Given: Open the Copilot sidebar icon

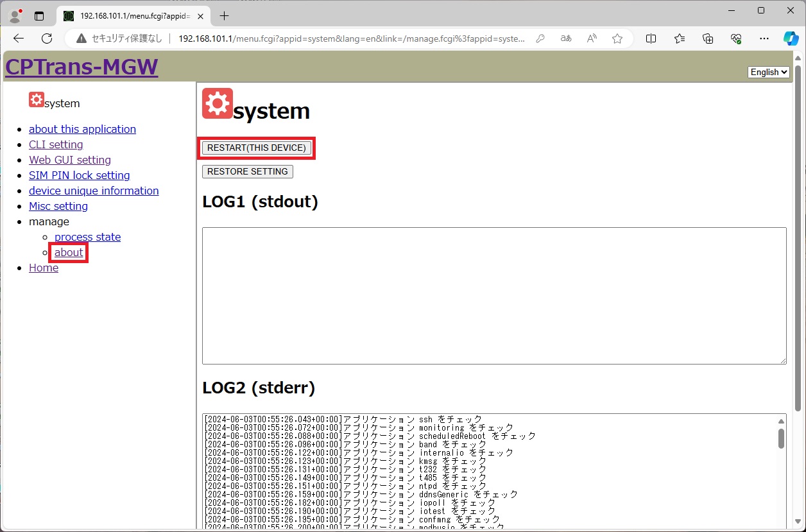Looking at the screenshot, I should coord(791,39).
